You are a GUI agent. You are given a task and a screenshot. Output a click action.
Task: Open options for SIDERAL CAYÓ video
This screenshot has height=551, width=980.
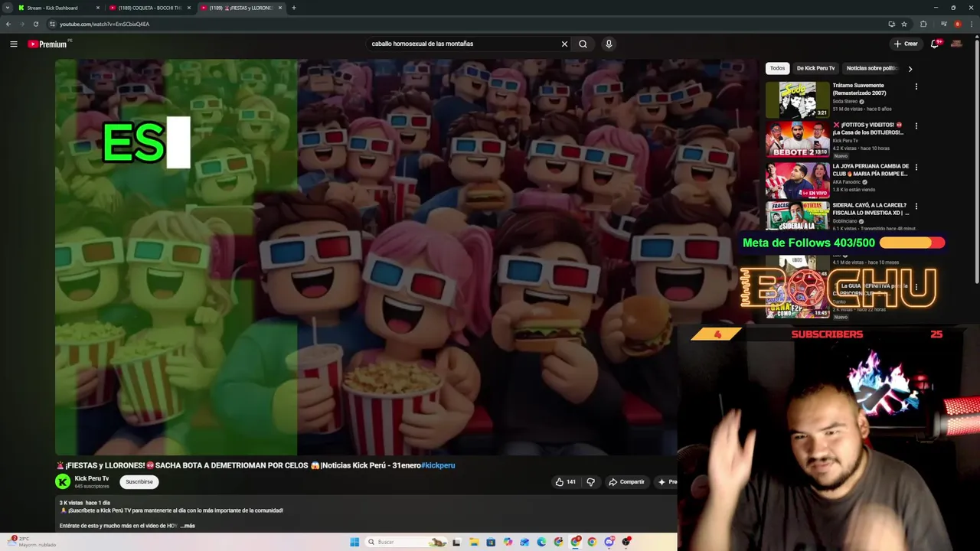tap(916, 206)
